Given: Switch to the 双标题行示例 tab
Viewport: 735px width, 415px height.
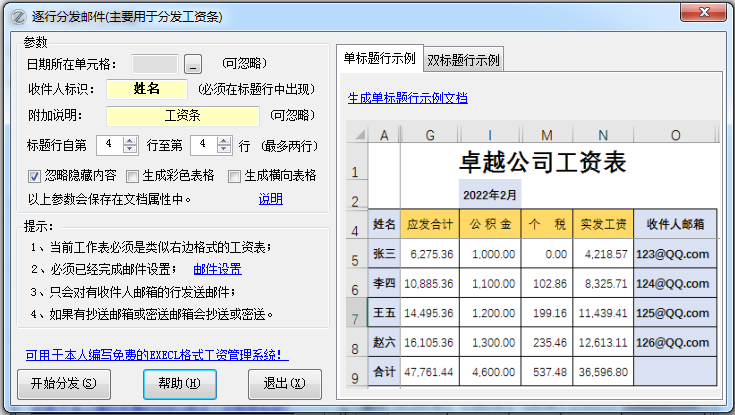Looking at the screenshot, I should point(464,59).
